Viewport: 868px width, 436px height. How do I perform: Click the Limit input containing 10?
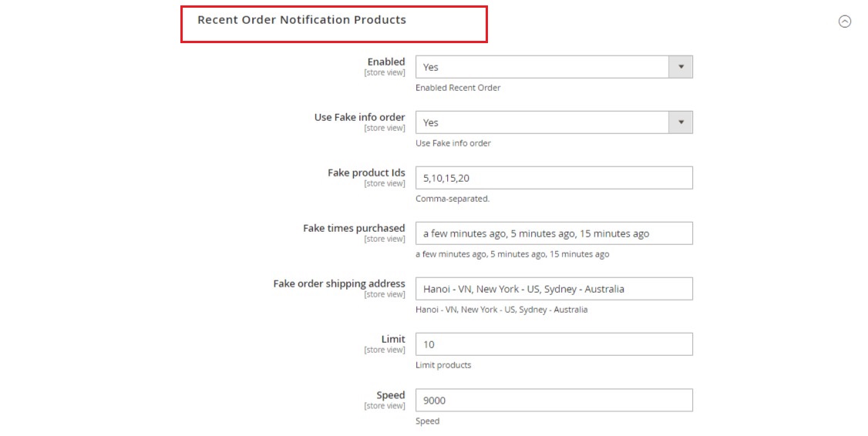(x=553, y=344)
